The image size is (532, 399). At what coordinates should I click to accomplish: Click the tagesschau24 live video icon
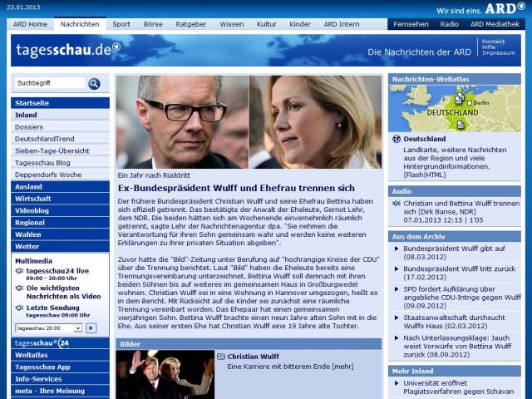pyautogui.click(x=19, y=271)
